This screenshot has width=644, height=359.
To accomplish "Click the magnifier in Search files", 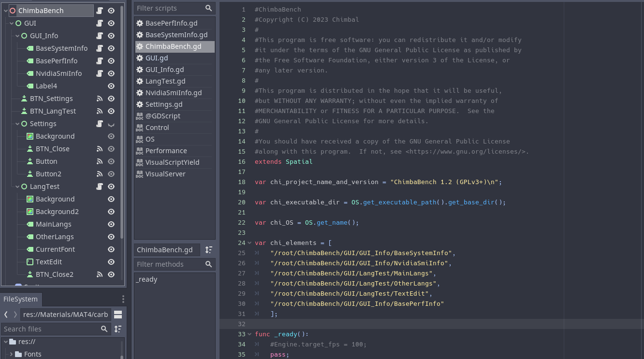I will 104,329.
